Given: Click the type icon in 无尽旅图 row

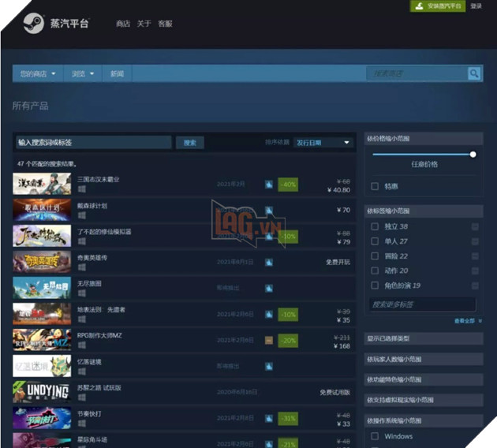Looking at the screenshot, I should point(269,289).
